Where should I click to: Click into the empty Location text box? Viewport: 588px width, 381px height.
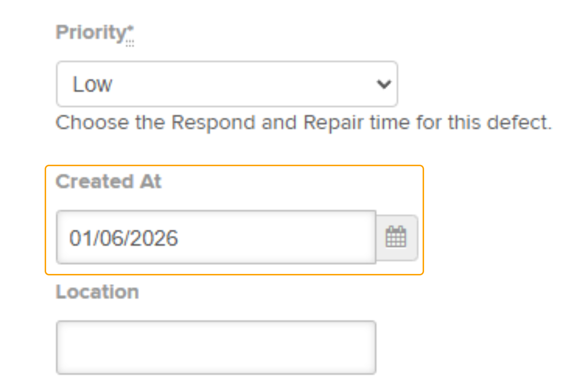click(x=216, y=347)
